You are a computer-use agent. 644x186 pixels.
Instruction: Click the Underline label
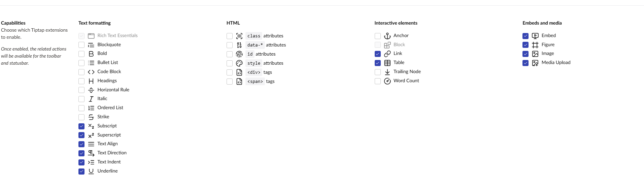tap(107, 171)
